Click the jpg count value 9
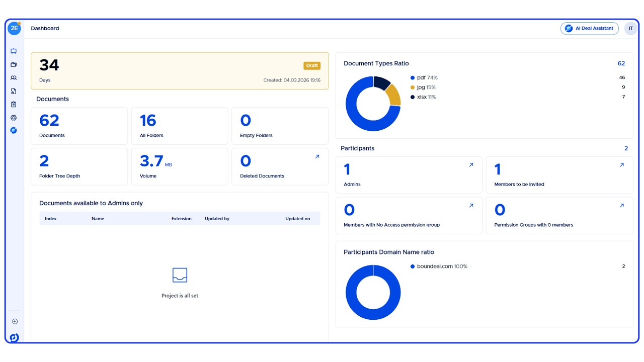The width and height of the screenshot is (644, 362). coord(623,87)
